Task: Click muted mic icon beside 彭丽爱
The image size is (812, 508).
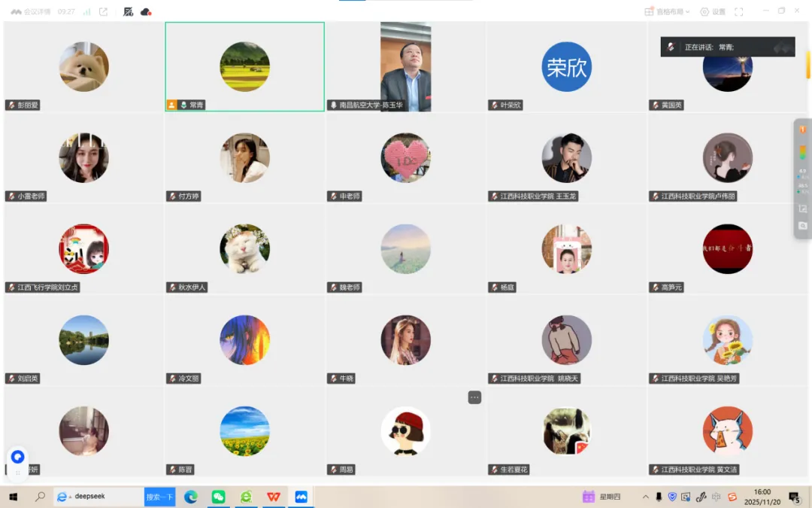Action: pos(11,105)
